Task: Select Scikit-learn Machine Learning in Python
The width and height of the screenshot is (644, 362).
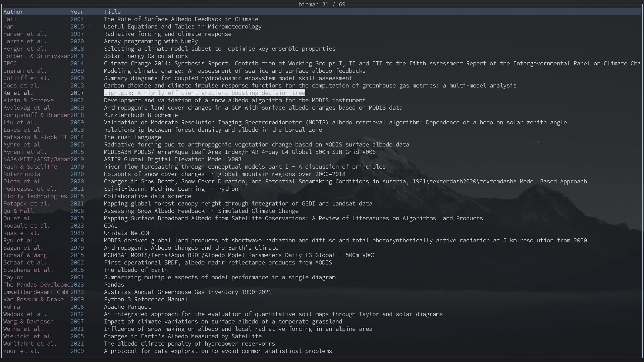Action: [x=171, y=189]
